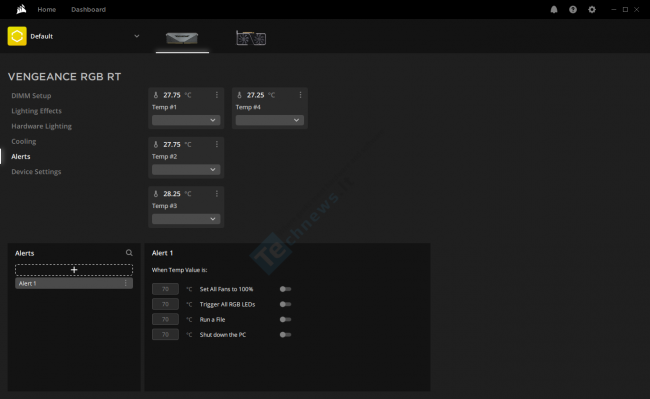Select the graphics card device icon
The image size is (650, 399).
(251, 38)
